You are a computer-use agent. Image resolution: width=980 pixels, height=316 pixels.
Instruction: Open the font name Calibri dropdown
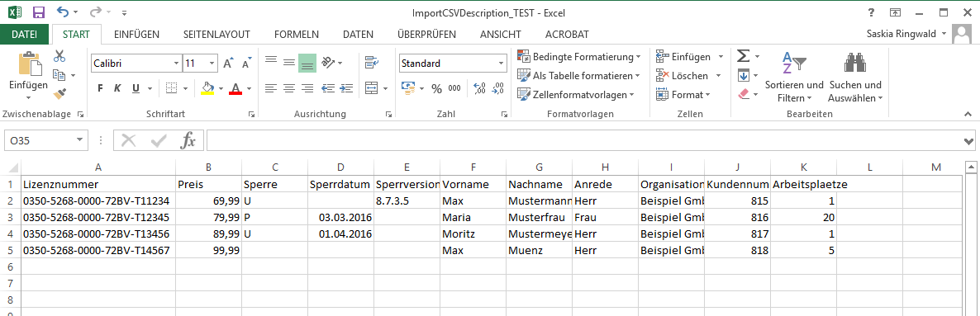tap(176, 63)
